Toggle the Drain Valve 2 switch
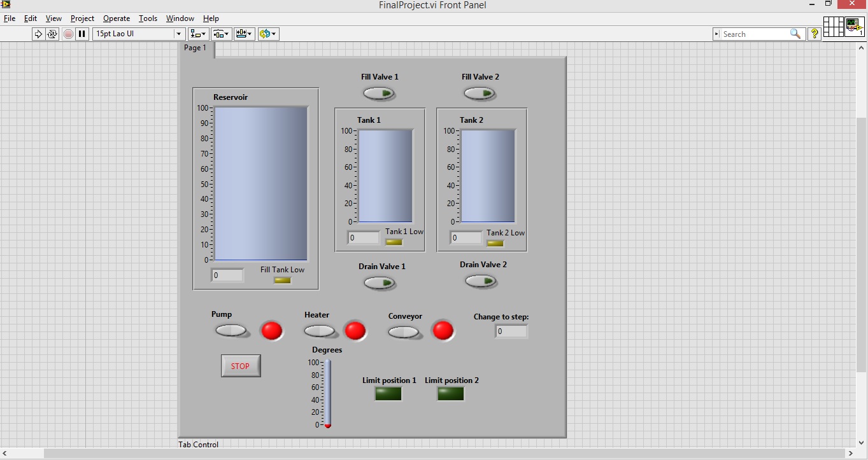 pyautogui.click(x=480, y=281)
